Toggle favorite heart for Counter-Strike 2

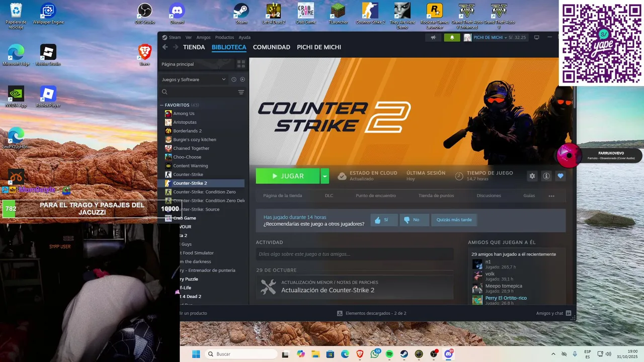560,176
